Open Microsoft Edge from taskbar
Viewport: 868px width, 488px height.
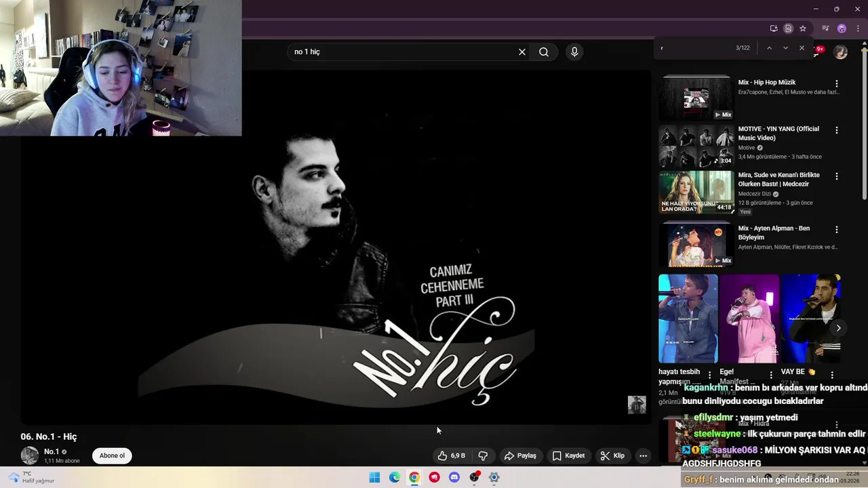point(395,477)
